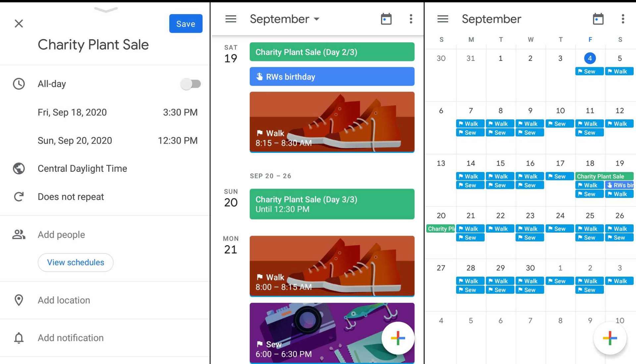
Task: Click the three-dot overflow menu icon in monthly view
Action: pos(622,19)
